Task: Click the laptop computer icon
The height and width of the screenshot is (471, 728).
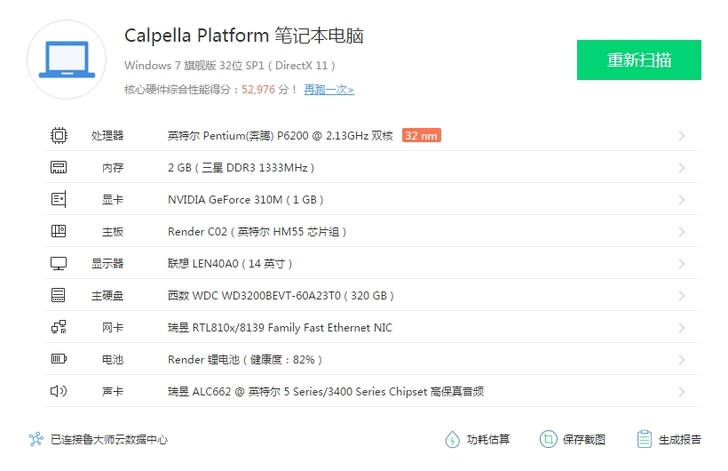Action: (x=67, y=59)
